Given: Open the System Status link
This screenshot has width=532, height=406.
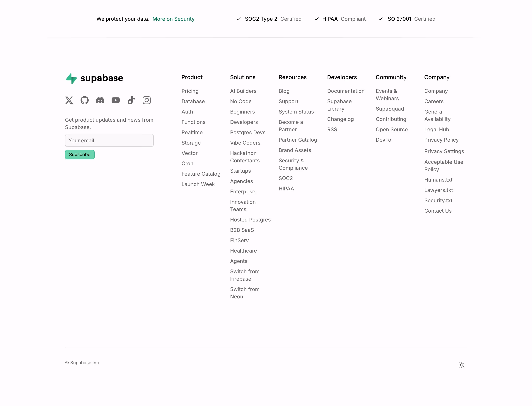Looking at the screenshot, I should 296,112.
